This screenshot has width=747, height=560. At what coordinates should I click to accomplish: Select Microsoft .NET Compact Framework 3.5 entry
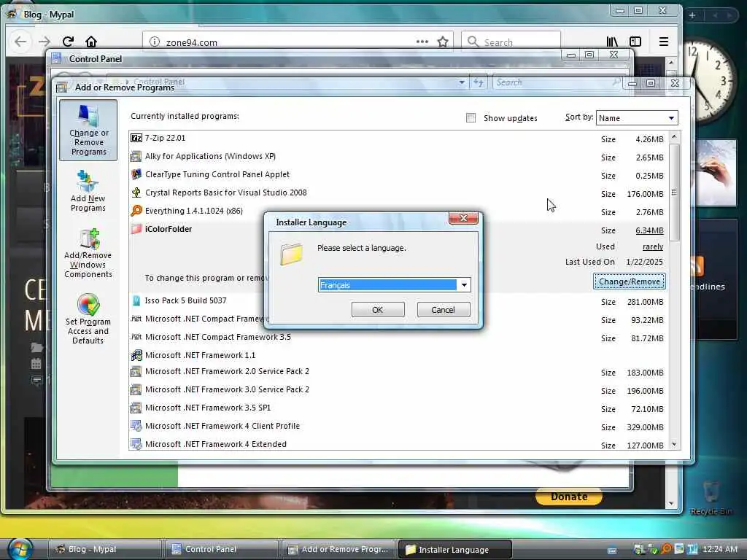click(217, 337)
